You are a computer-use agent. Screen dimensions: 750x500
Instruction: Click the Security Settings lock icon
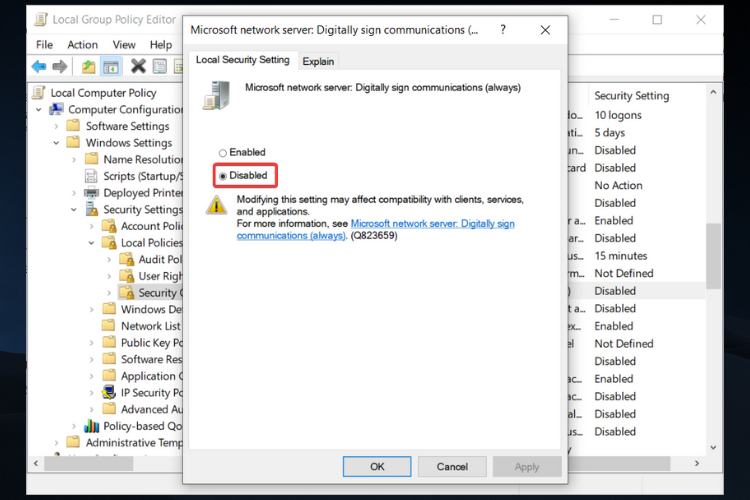91,209
